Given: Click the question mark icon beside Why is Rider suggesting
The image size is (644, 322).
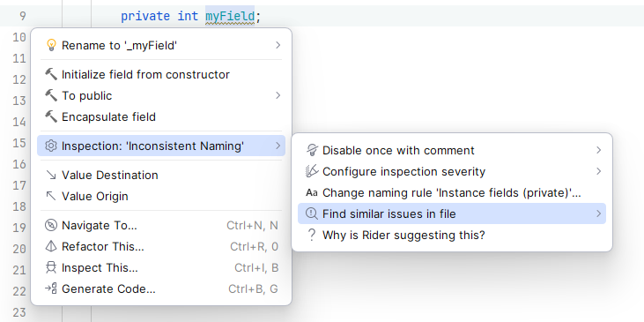Looking at the screenshot, I should pos(312,235).
